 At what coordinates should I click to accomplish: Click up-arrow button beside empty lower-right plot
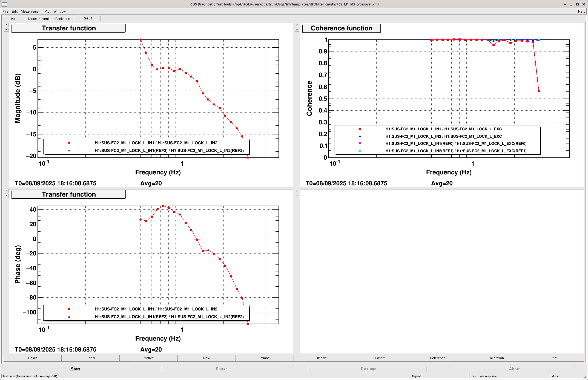point(297,196)
